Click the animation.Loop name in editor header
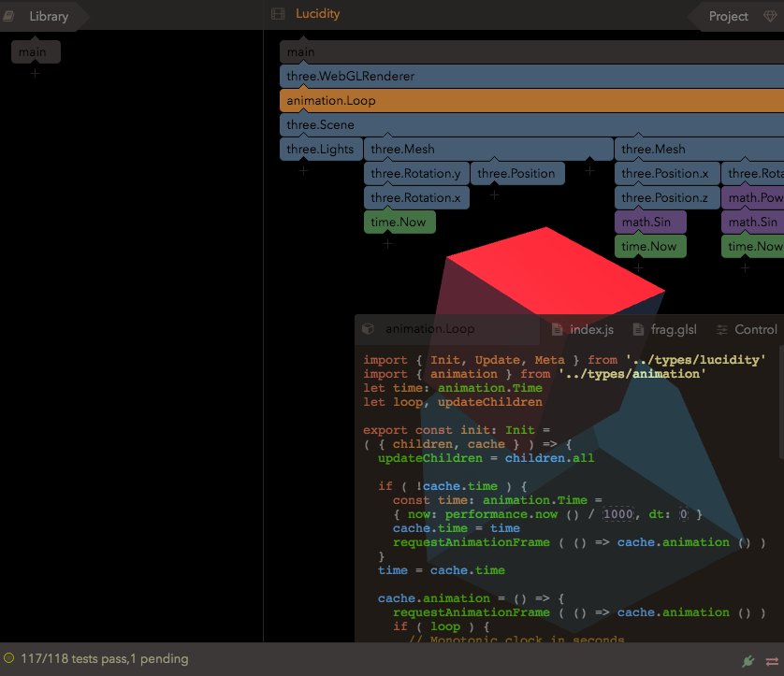 430,329
